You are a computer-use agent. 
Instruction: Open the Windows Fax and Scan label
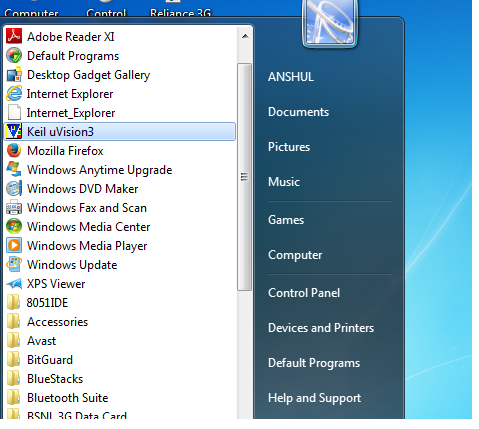click(x=87, y=208)
